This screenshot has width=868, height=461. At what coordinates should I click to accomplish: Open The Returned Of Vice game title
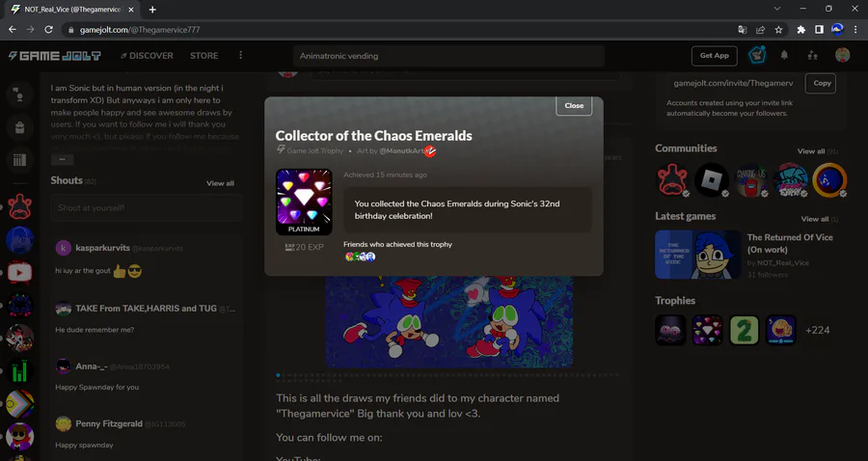[x=789, y=243]
